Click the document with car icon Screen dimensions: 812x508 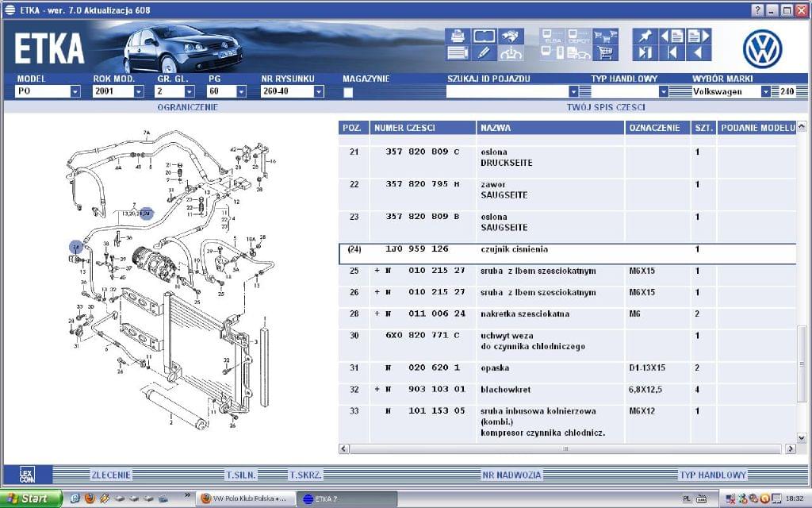(579, 52)
